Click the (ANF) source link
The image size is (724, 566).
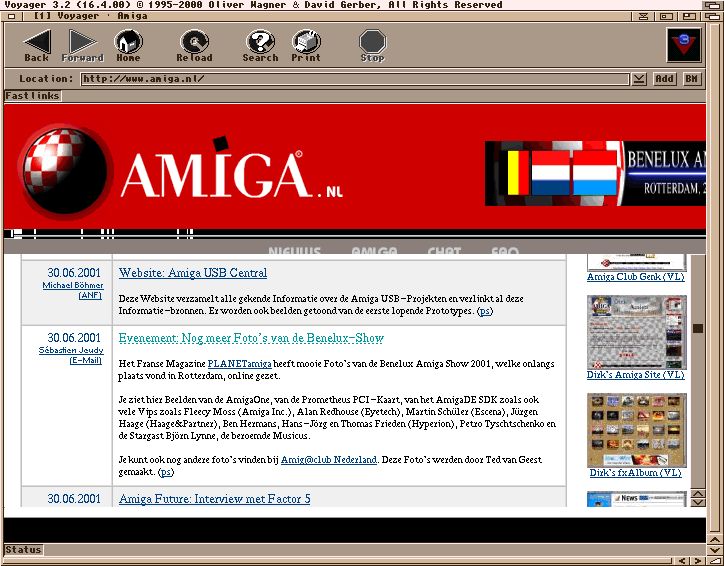pos(90,295)
